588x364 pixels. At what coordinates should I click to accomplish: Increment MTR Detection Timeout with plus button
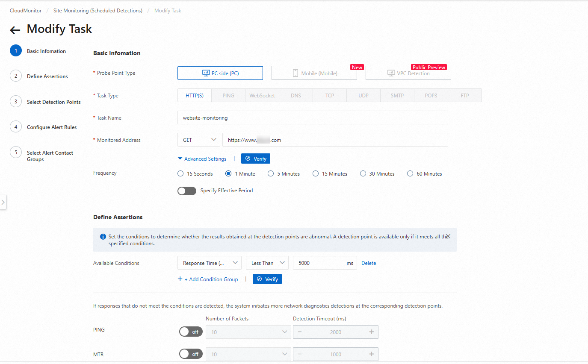pyautogui.click(x=371, y=354)
